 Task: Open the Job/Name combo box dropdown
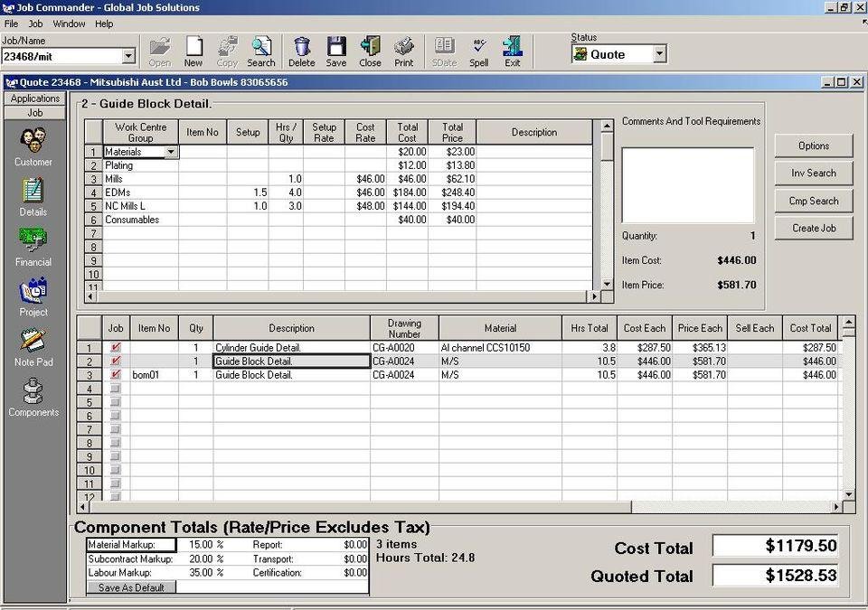(127, 56)
